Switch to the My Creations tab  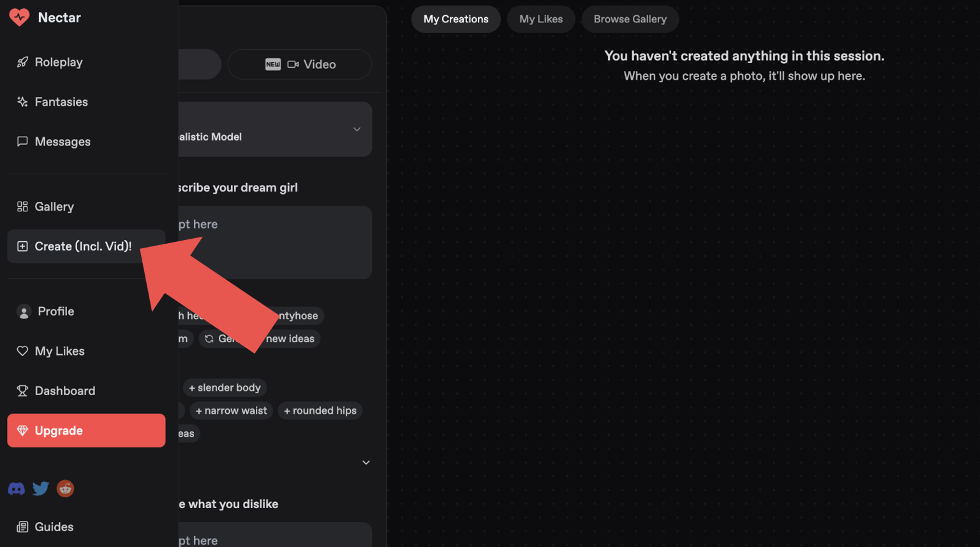[x=456, y=19]
